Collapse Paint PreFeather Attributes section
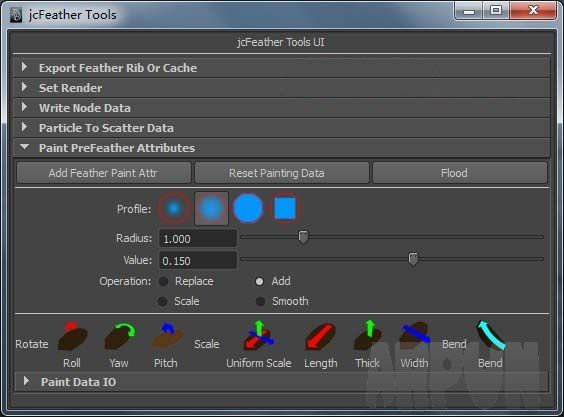This screenshot has height=417, width=564. (x=282, y=148)
